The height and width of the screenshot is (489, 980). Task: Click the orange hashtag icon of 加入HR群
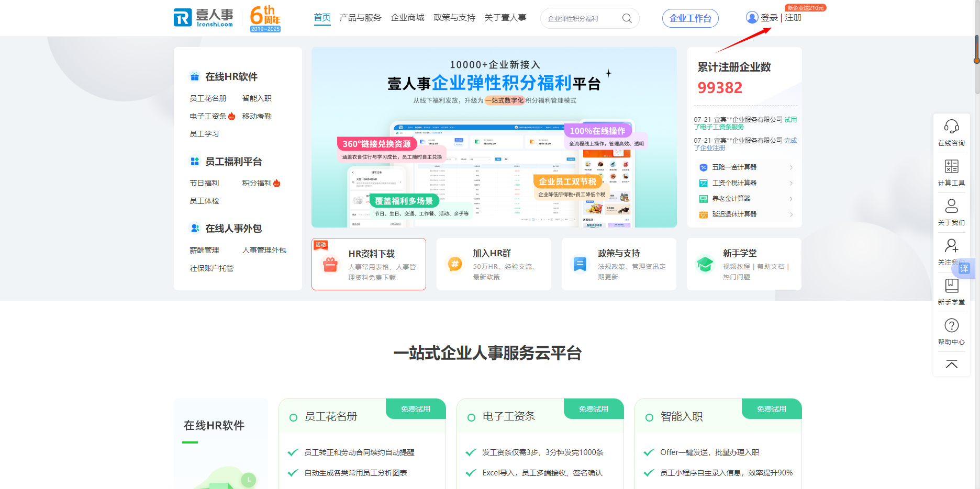(x=455, y=264)
